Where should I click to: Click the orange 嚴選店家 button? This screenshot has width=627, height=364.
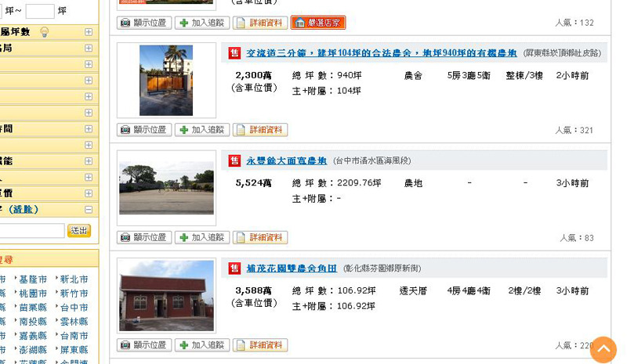[317, 23]
